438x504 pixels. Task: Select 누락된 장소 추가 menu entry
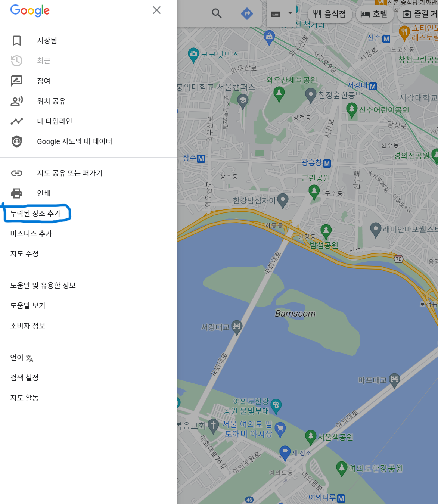pos(37,213)
